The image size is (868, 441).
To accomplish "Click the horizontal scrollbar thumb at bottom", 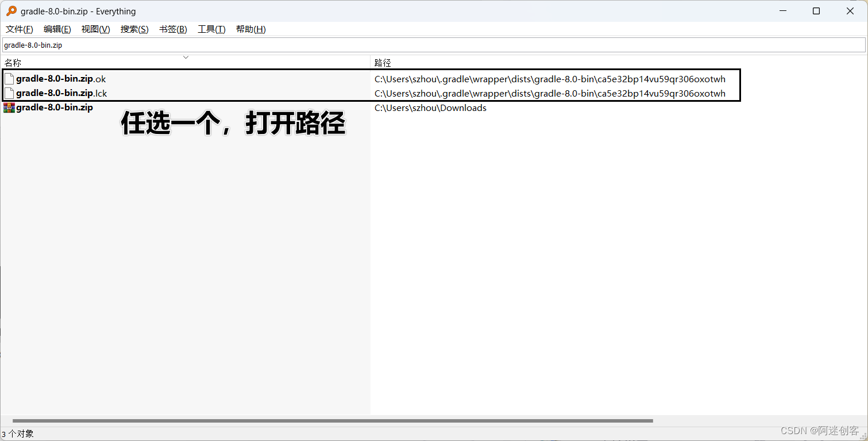I will [x=333, y=421].
